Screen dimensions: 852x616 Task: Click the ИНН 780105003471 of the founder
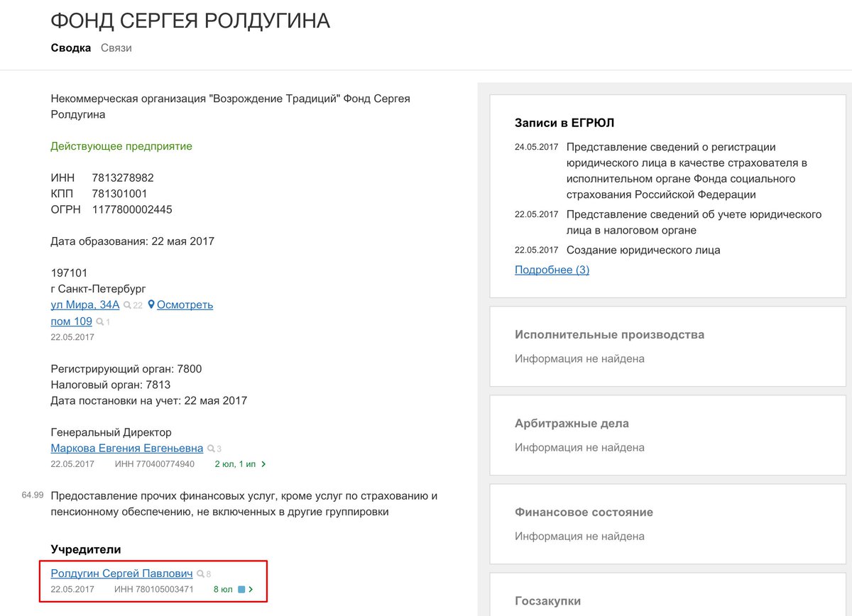pos(154,589)
